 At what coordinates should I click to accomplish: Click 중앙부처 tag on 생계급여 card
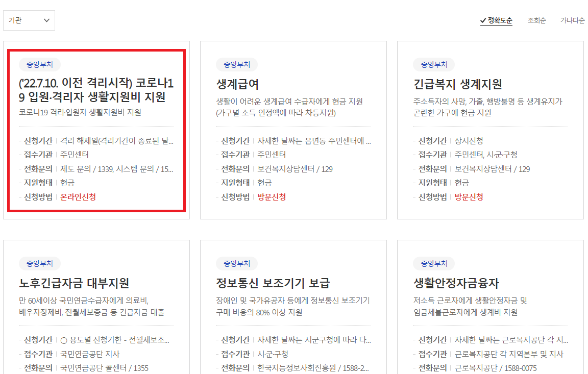point(237,64)
